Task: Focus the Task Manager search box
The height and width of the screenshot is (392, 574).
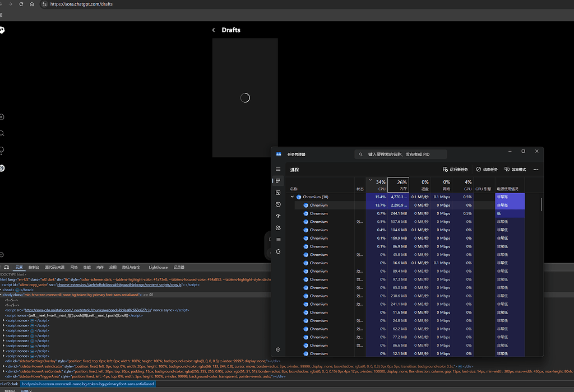Action: tap(400, 155)
